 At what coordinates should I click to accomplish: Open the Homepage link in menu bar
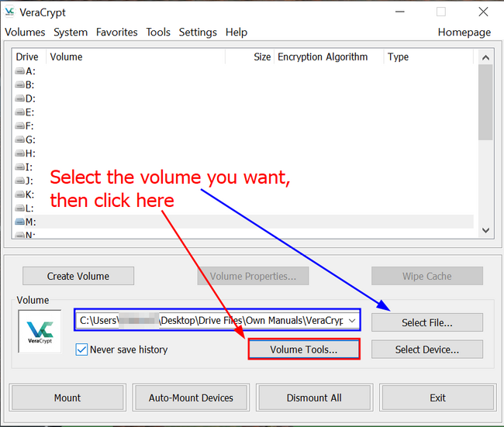pos(464,32)
